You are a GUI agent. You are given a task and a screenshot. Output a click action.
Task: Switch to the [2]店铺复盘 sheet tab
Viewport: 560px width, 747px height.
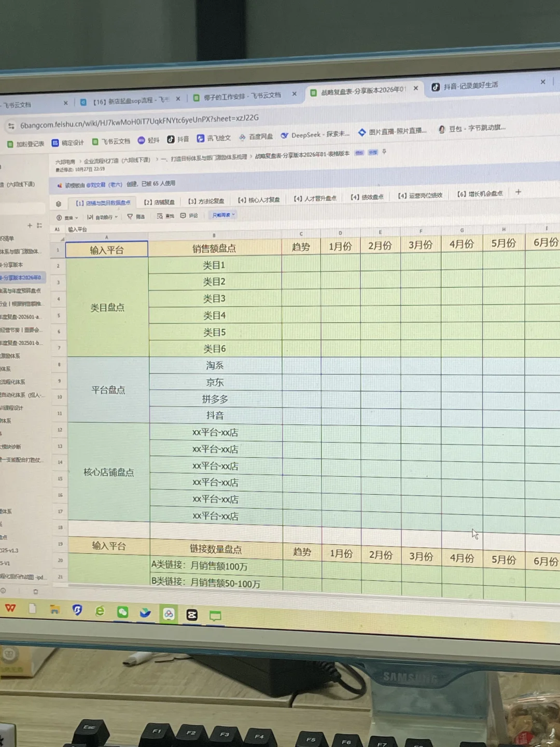click(161, 201)
